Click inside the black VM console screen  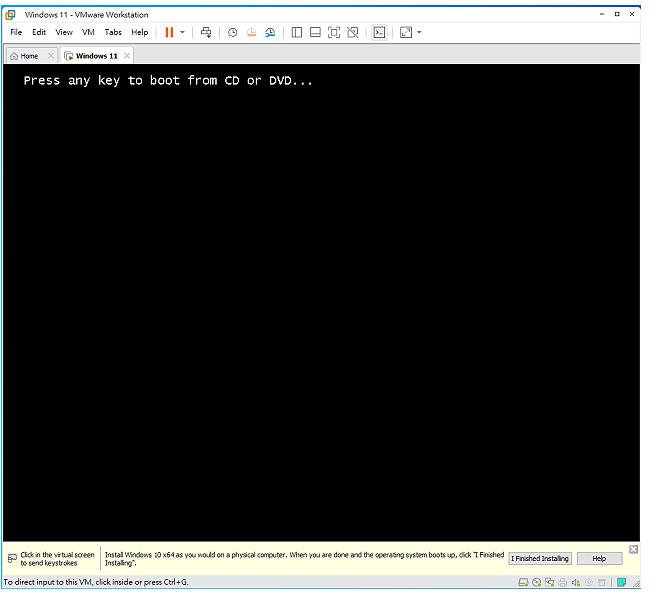click(321, 303)
